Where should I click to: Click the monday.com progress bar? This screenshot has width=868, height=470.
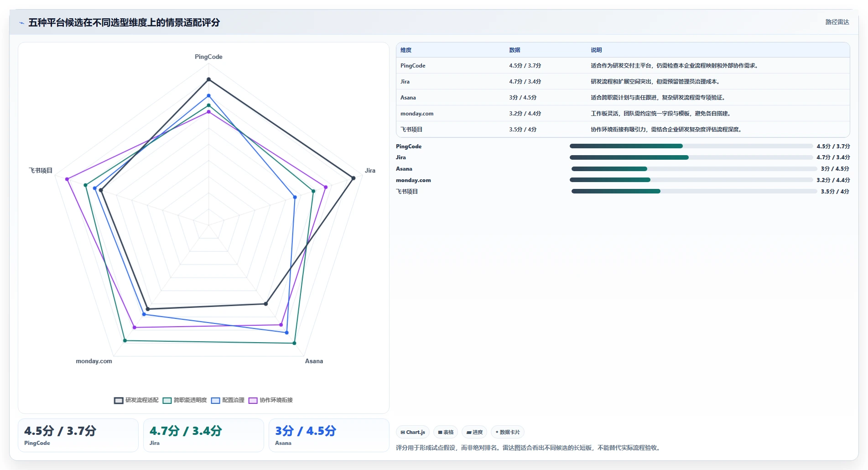(691, 180)
